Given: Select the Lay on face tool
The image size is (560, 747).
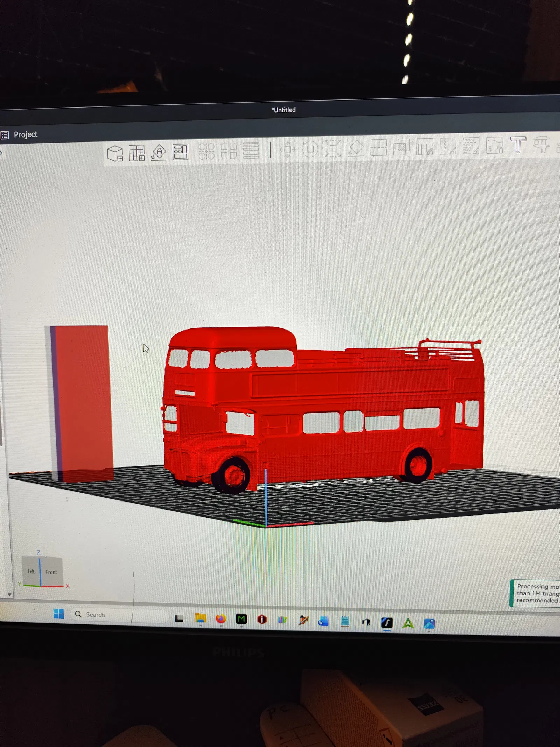Looking at the screenshot, I should pyautogui.click(x=356, y=148).
